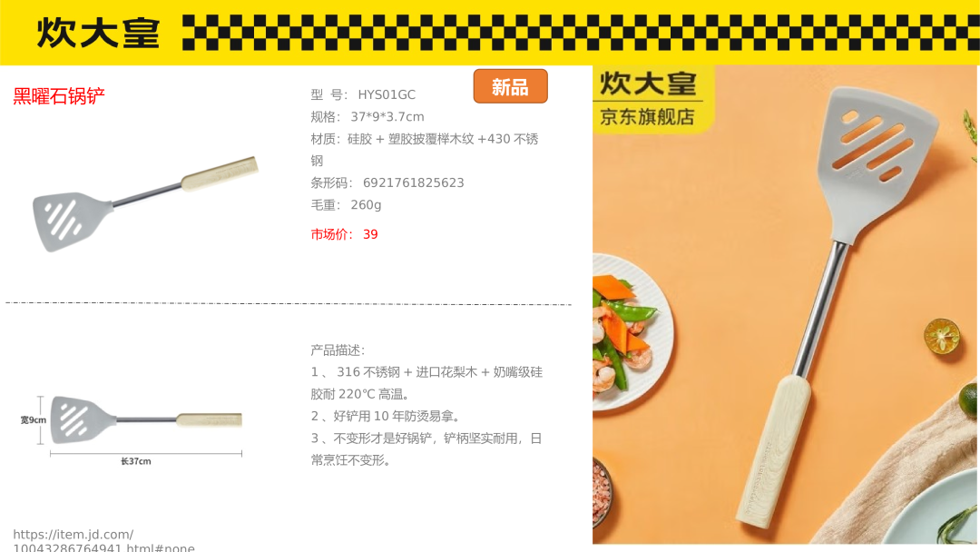Image resolution: width=980 pixels, height=552 pixels.
Task: Click the 材质 material description text
Action: point(425,150)
